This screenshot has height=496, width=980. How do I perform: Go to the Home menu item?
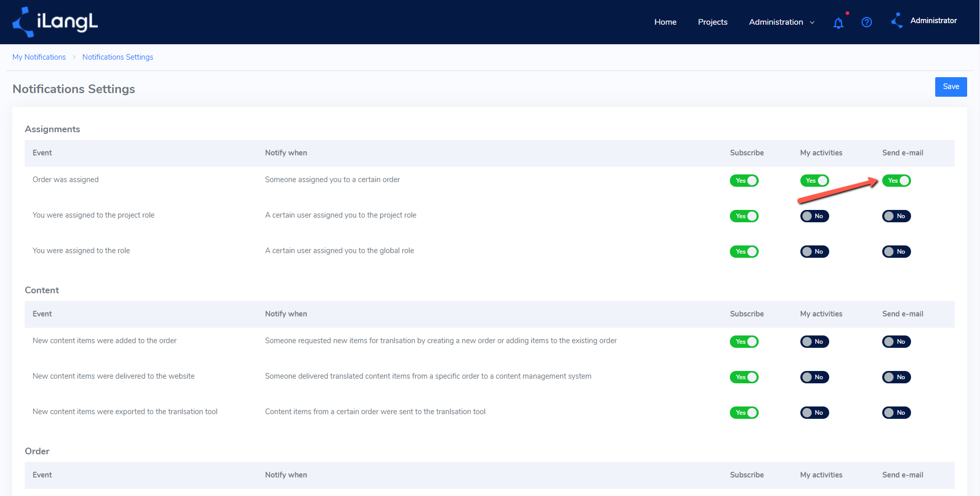(x=666, y=22)
